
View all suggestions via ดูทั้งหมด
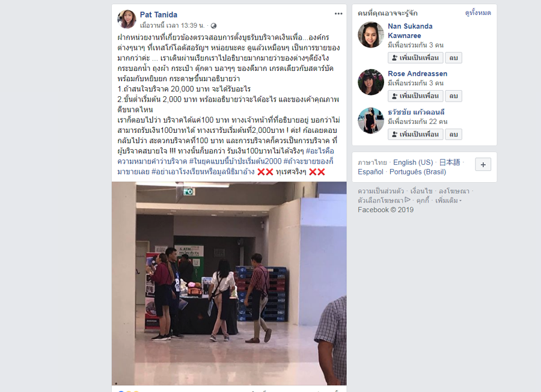click(x=478, y=13)
